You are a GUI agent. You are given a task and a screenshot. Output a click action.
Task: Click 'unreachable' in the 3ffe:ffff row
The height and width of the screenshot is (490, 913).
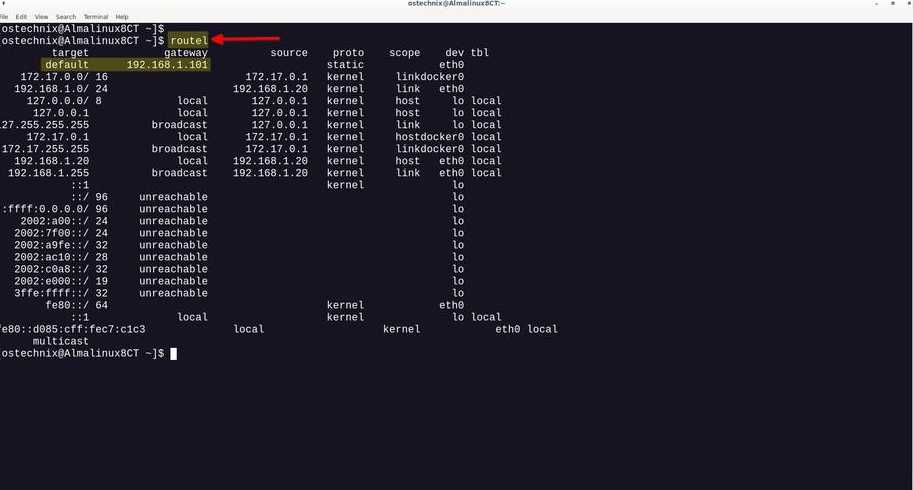coord(173,293)
